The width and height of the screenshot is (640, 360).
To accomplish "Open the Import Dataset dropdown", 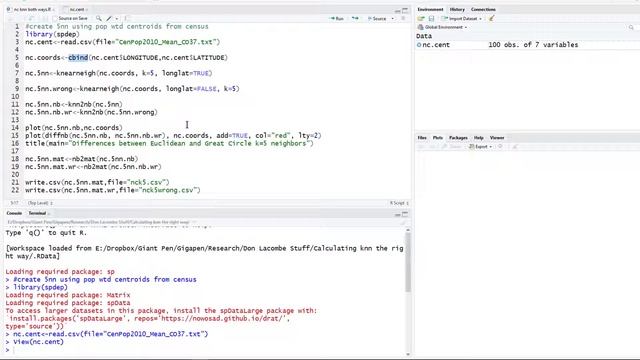I will coord(462,18).
